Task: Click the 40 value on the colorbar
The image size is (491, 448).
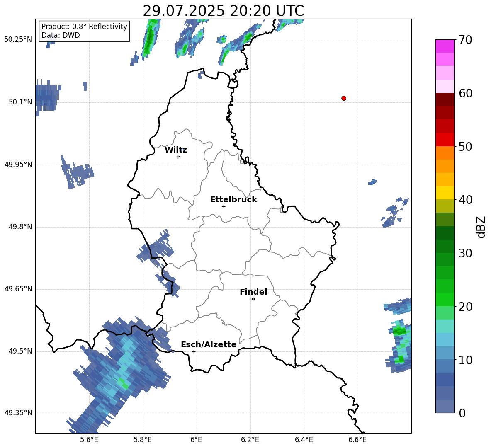Action: pos(465,200)
